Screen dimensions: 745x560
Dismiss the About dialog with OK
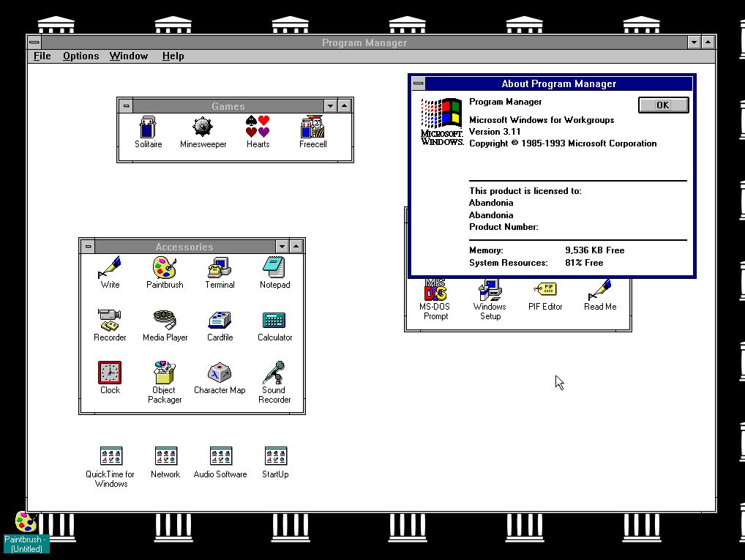pos(663,105)
